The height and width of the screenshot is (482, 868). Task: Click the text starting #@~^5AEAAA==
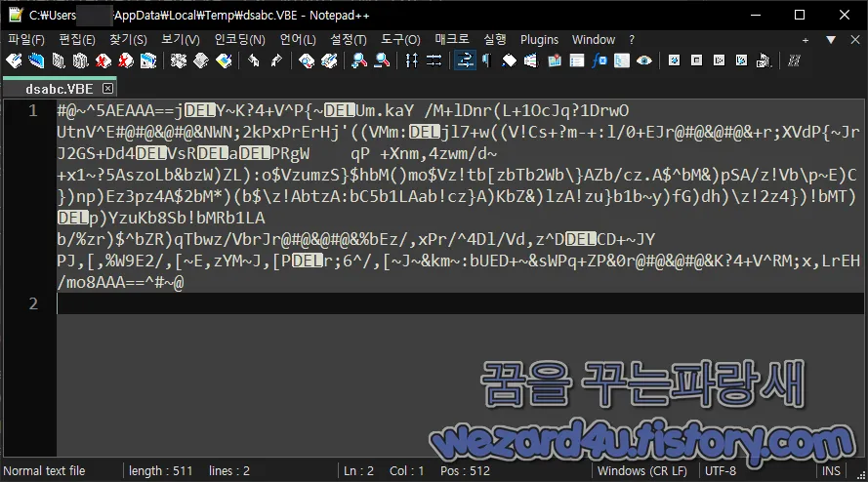point(343,110)
